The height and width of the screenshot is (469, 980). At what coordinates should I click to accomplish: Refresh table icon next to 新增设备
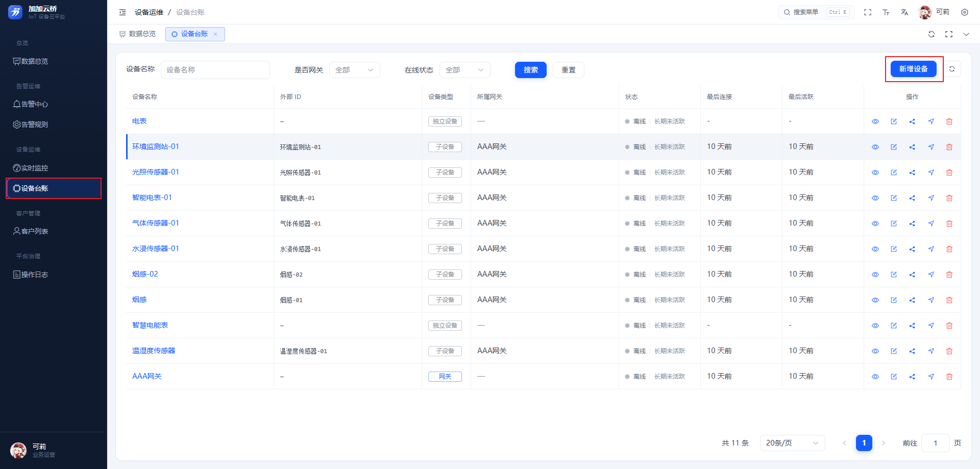coord(952,69)
